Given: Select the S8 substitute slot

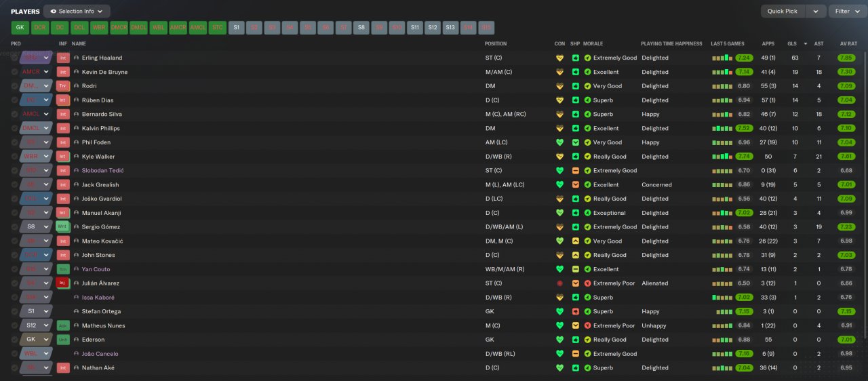Looking at the screenshot, I should tap(361, 28).
